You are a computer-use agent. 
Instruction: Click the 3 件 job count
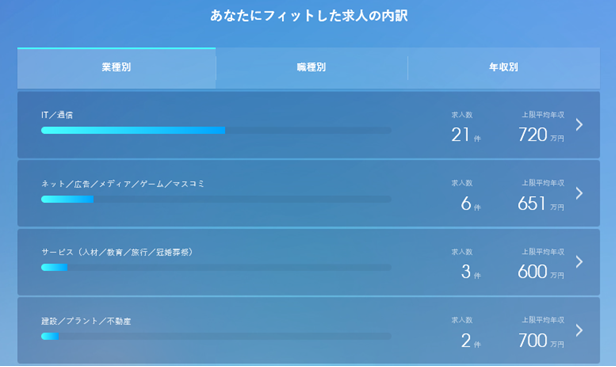471,272
